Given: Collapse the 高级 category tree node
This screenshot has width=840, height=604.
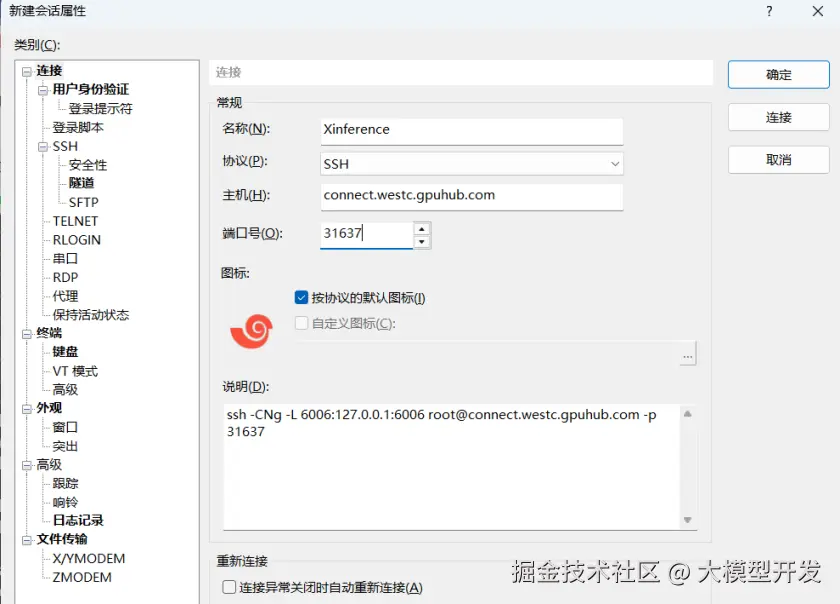Looking at the screenshot, I should [x=26, y=465].
